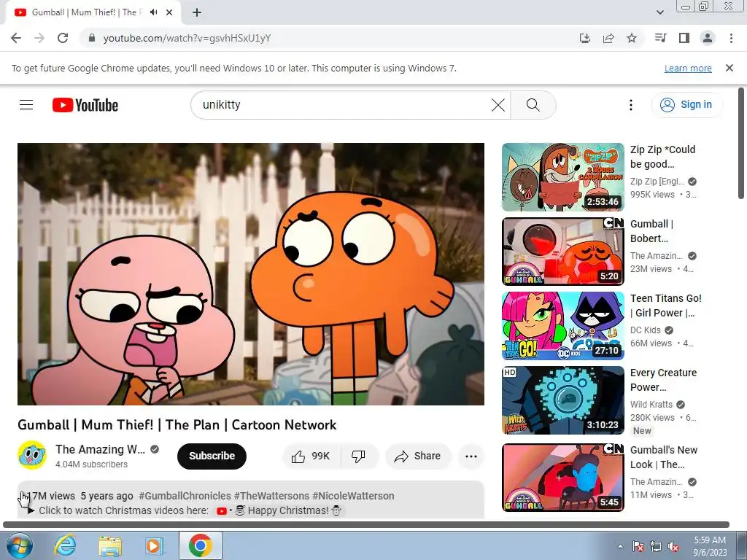Image resolution: width=747 pixels, height=560 pixels.
Task: Open Gumball Bobert video thumbnail
Action: pyautogui.click(x=562, y=252)
